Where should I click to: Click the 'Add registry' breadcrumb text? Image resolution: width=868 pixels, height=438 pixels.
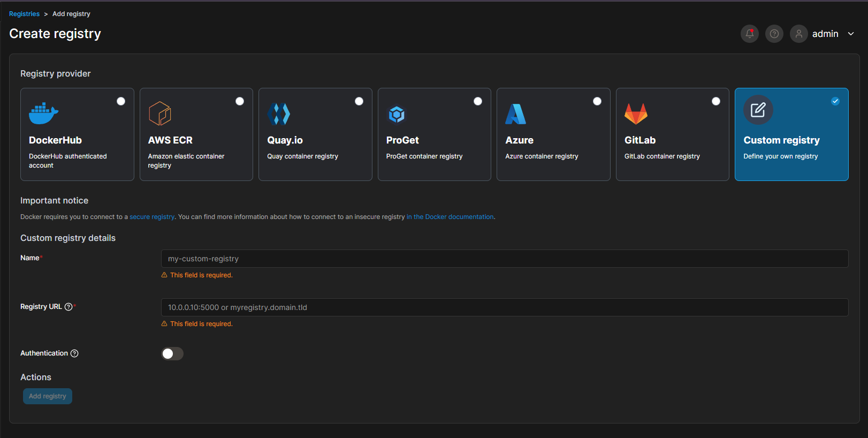point(71,14)
